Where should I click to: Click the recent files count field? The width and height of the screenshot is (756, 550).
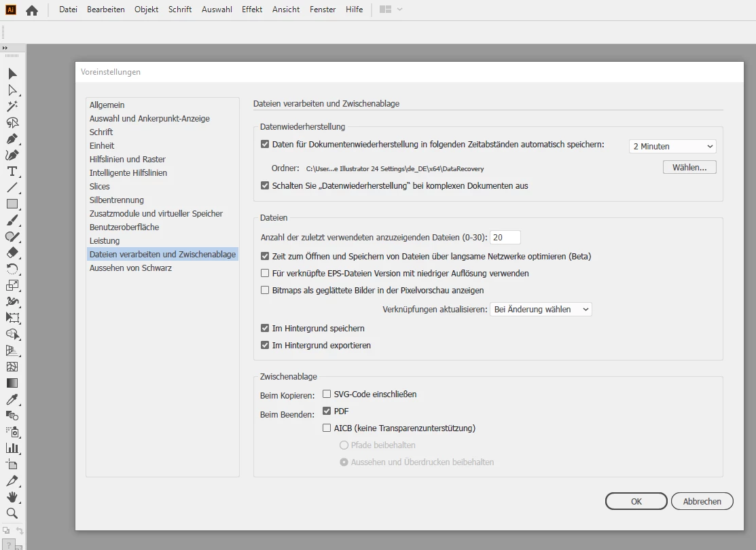click(505, 238)
